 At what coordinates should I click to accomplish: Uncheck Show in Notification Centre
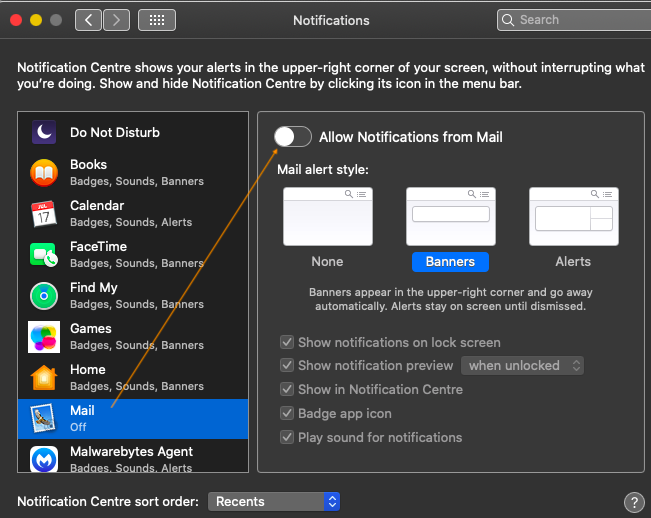coord(287,389)
